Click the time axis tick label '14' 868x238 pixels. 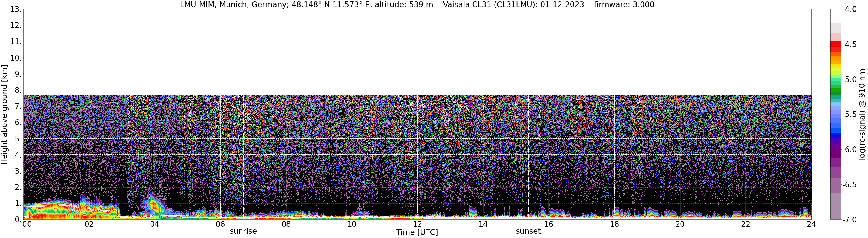click(483, 224)
